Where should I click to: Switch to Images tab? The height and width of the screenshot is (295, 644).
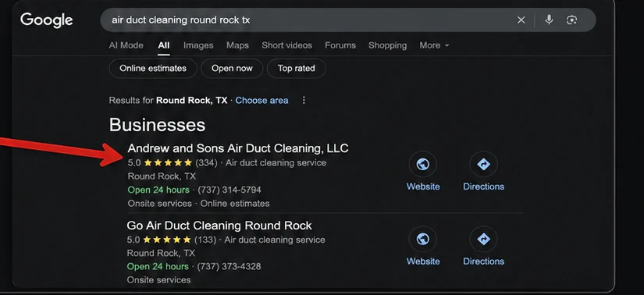(x=198, y=45)
